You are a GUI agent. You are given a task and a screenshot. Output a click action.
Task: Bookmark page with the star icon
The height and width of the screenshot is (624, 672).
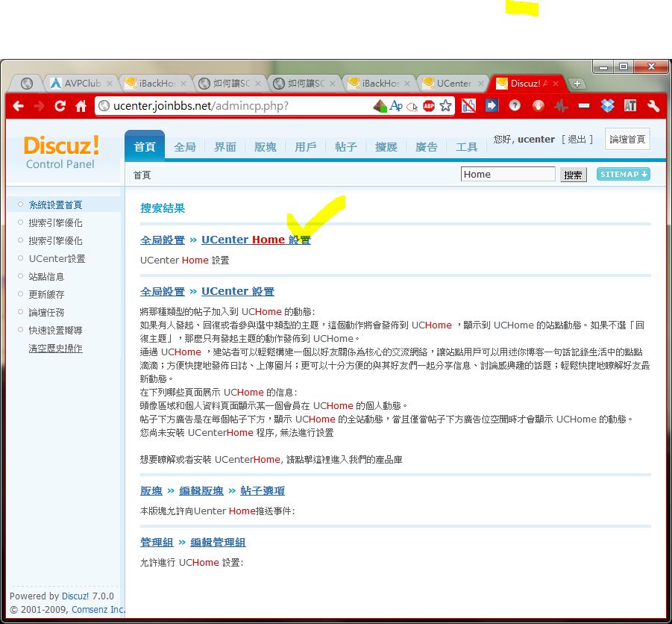[x=445, y=106]
